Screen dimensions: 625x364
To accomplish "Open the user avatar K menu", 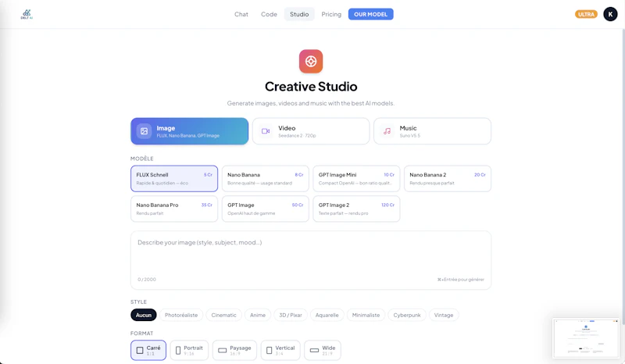I will click(x=610, y=14).
